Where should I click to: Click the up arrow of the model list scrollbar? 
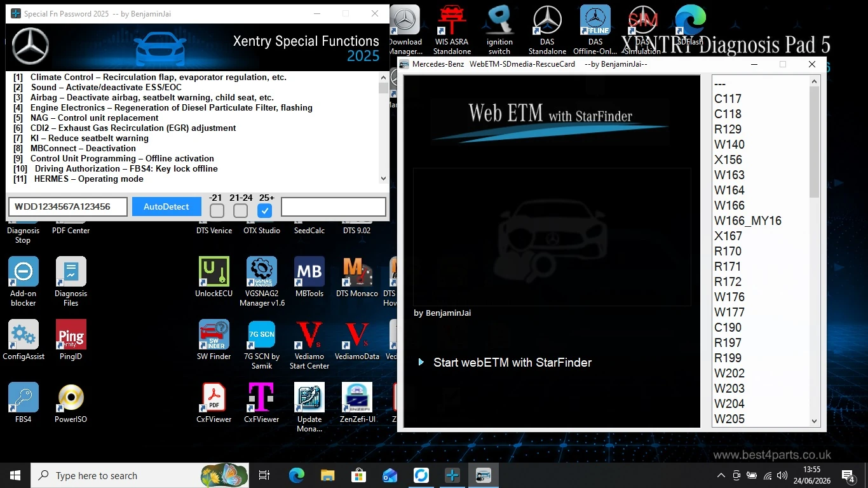(x=815, y=81)
